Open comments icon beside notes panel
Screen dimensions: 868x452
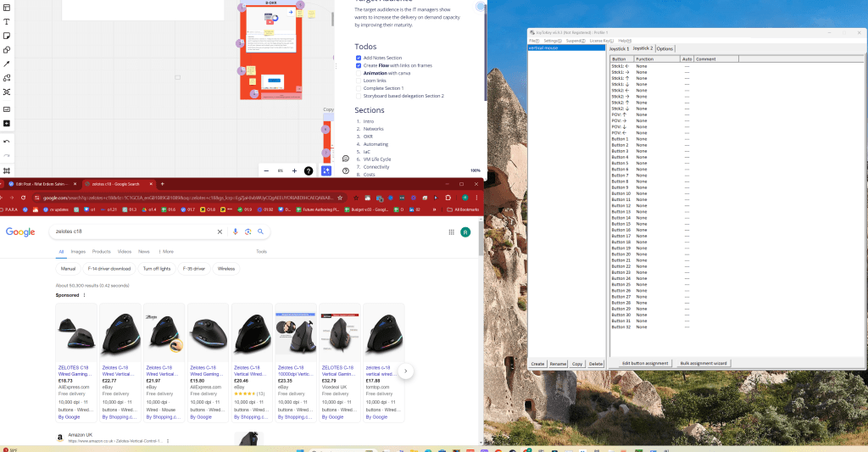pos(346,159)
